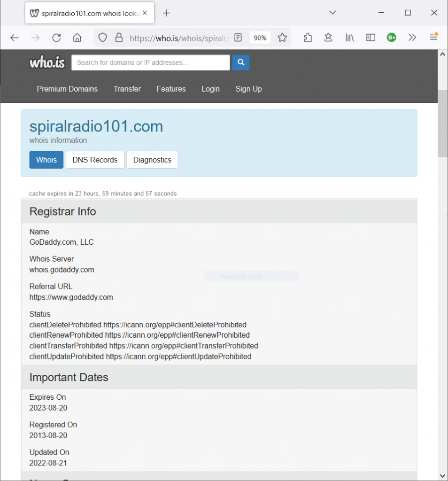Open the Features menu item

pyautogui.click(x=171, y=89)
